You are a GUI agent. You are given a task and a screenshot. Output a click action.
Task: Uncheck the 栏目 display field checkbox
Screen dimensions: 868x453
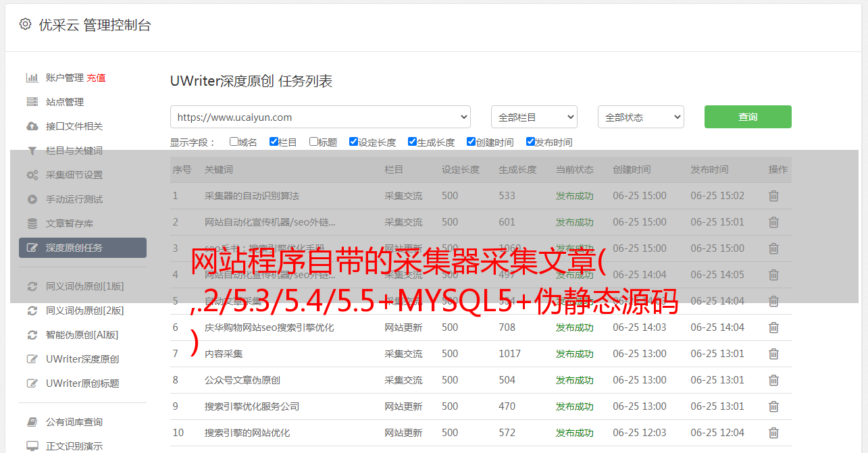pos(274,142)
